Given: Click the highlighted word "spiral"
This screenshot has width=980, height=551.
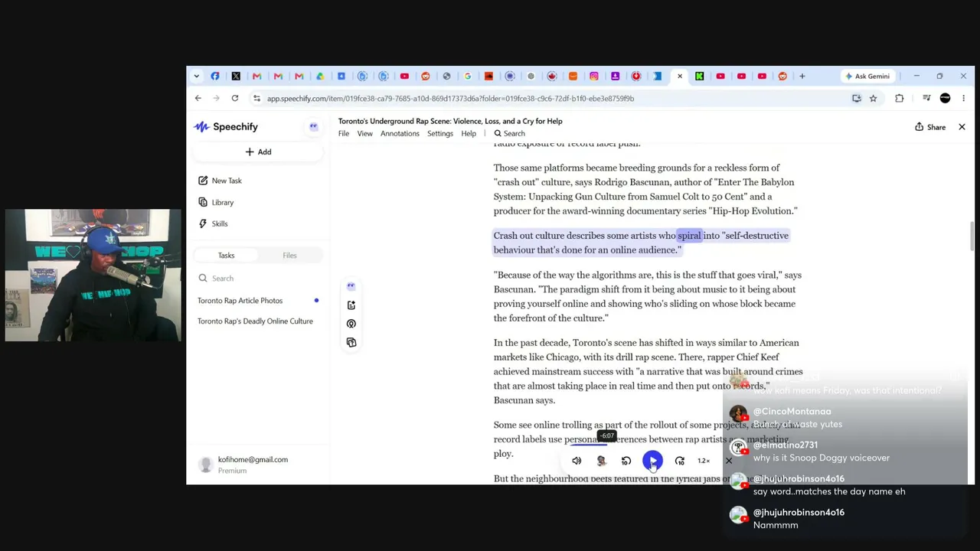Looking at the screenshot, I should 689,236.
